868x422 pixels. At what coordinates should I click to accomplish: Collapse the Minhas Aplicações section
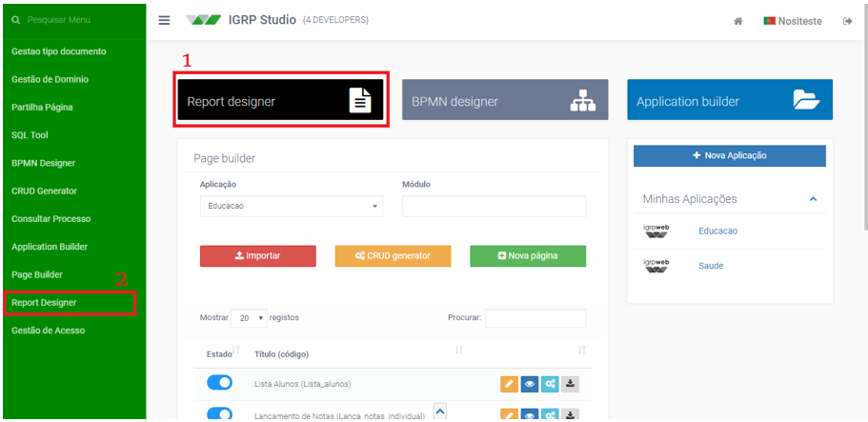[813, 199]
